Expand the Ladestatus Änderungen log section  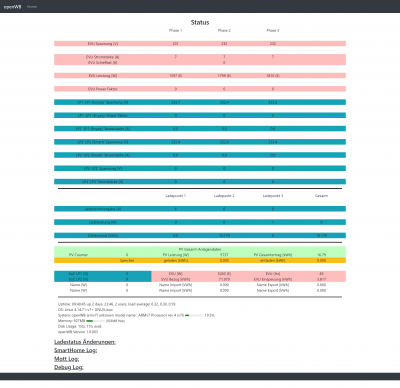[85, 342]
